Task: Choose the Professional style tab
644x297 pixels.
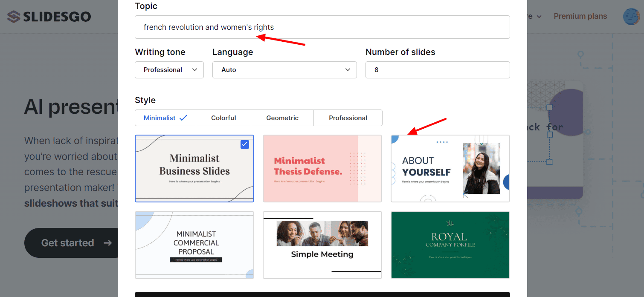Action: pos(348,118)
